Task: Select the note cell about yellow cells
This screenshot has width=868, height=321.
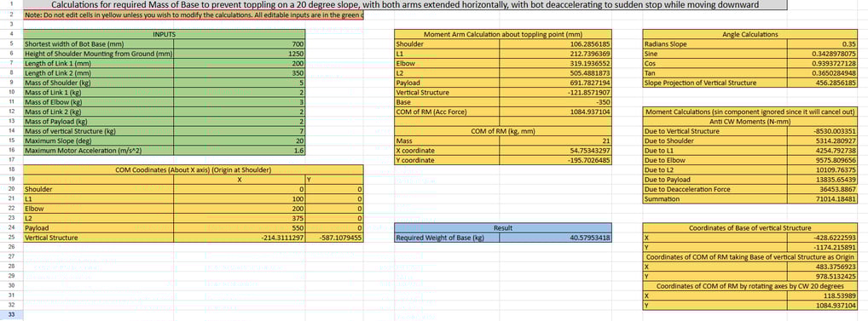Action: point(194,15)
